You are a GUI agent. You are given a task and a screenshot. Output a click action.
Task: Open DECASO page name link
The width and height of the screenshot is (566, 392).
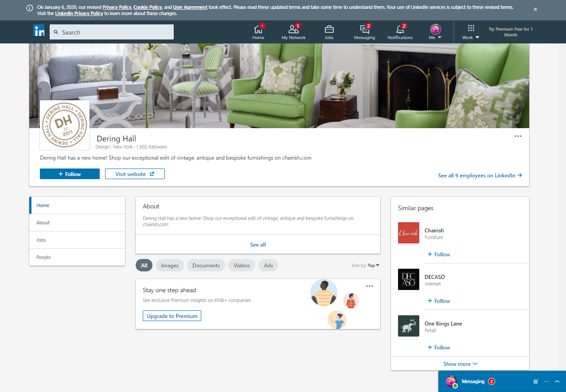tap(435, 277)
